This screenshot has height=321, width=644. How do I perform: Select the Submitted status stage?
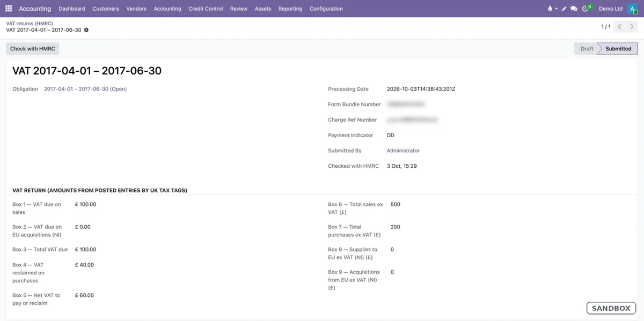click(x=618, y=49)
